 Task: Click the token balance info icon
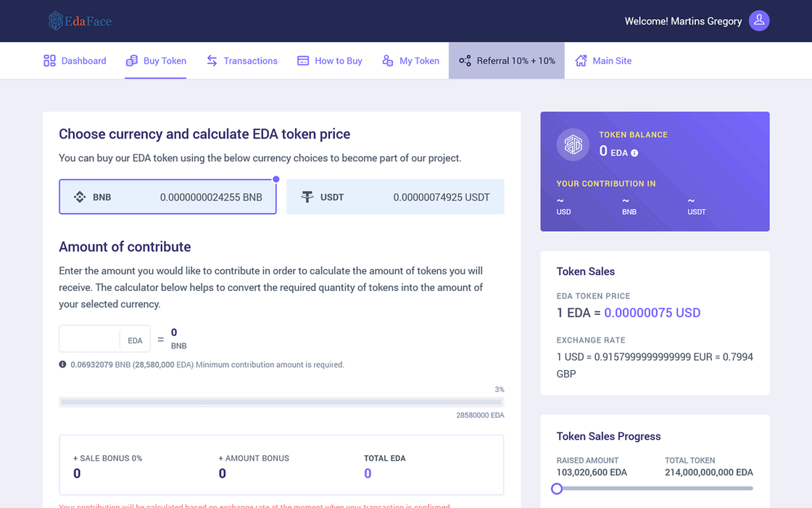(634, 153)
